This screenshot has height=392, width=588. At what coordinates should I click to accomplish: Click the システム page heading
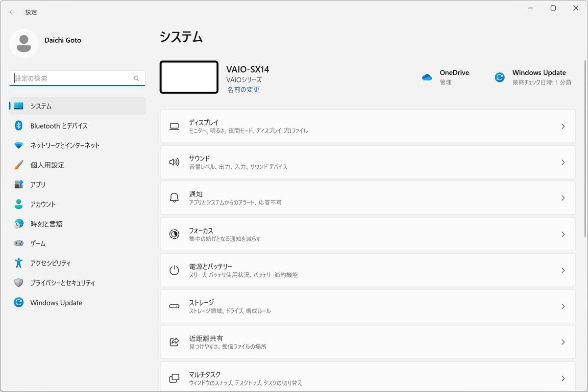(181, 37)
